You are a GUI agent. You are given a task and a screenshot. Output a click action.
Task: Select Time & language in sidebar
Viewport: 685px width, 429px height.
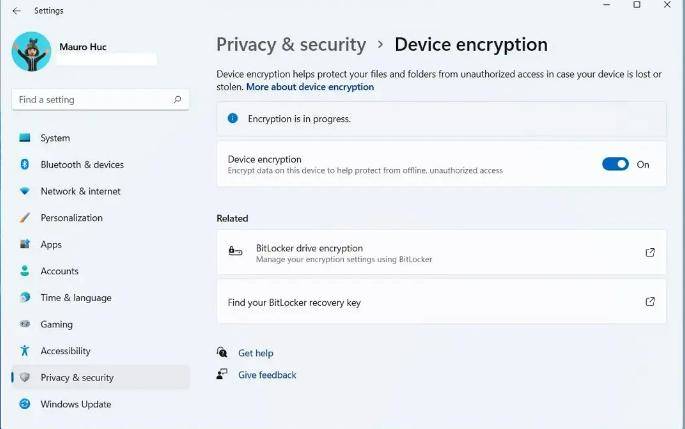point(75,298)
